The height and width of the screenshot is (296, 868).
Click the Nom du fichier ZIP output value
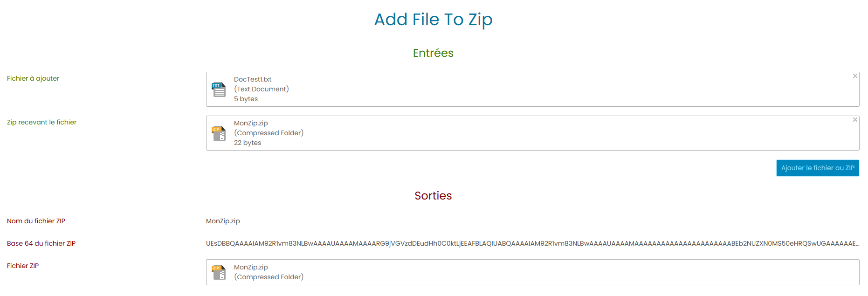click(x=223, y=221)
